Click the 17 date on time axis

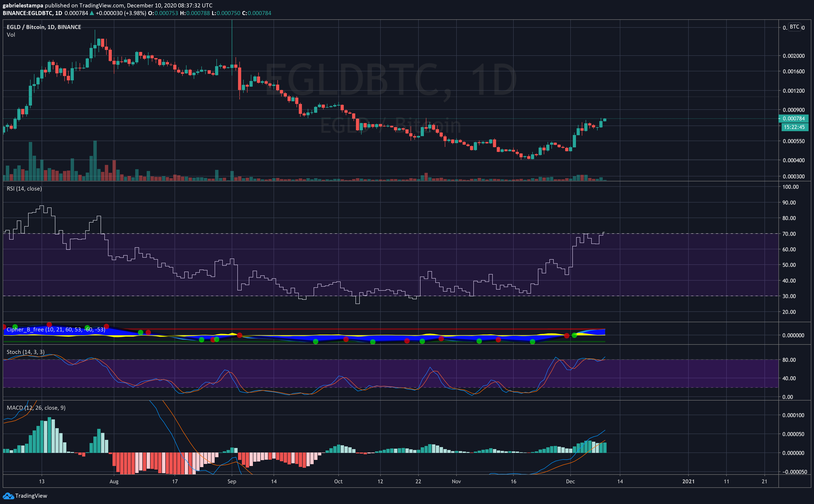pyautogui.click(x=175, y=481)
